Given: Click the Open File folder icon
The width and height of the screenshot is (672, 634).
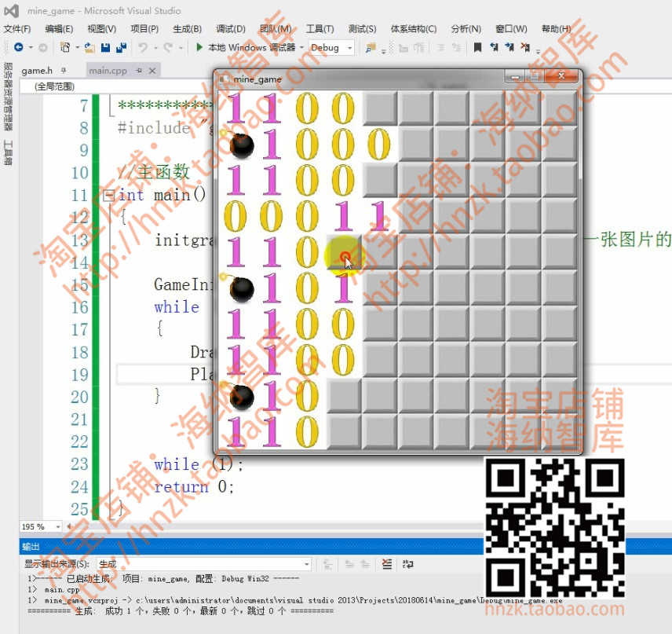Looking at the screenshot, I should pyautogui.click(x=89, y=47).
